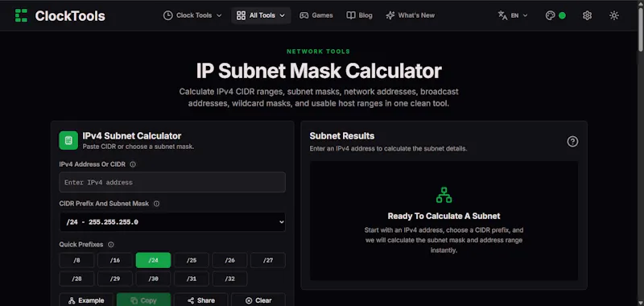
Task: Click the NETWORK TOOLS label
Action: [318, 52]
